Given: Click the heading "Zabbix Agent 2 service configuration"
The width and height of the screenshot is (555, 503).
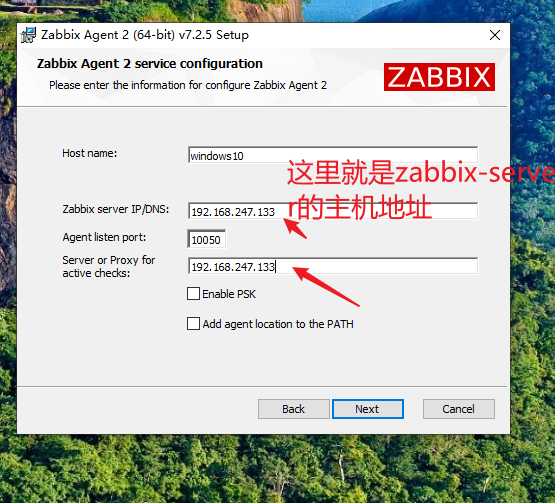Looking at the screenshot, I should tap(150, 64).
